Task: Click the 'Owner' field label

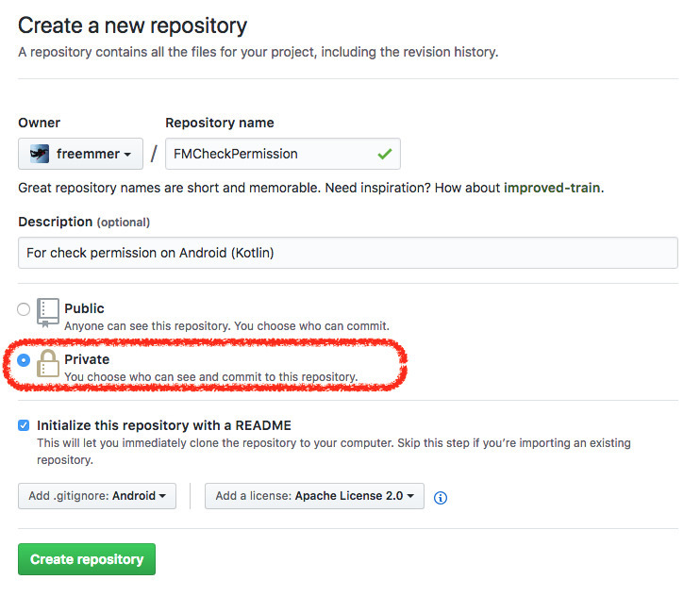Action: [x=40, y=123]
